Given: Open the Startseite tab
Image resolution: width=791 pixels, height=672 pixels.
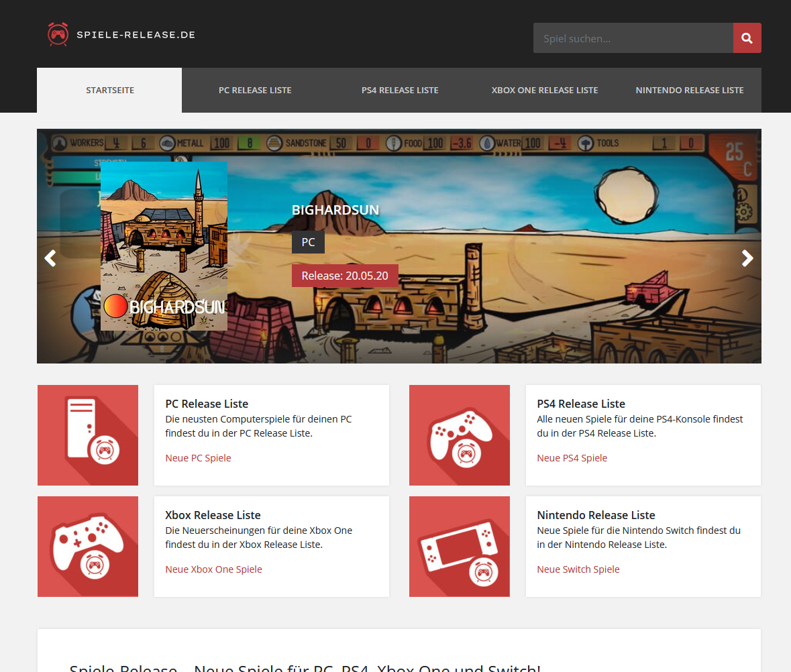Looking at the screenshot, I should tap(109, 91).
